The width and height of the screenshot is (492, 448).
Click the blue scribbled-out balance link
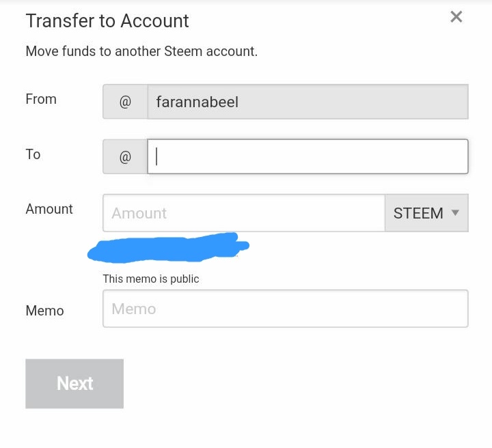(167, 247)
